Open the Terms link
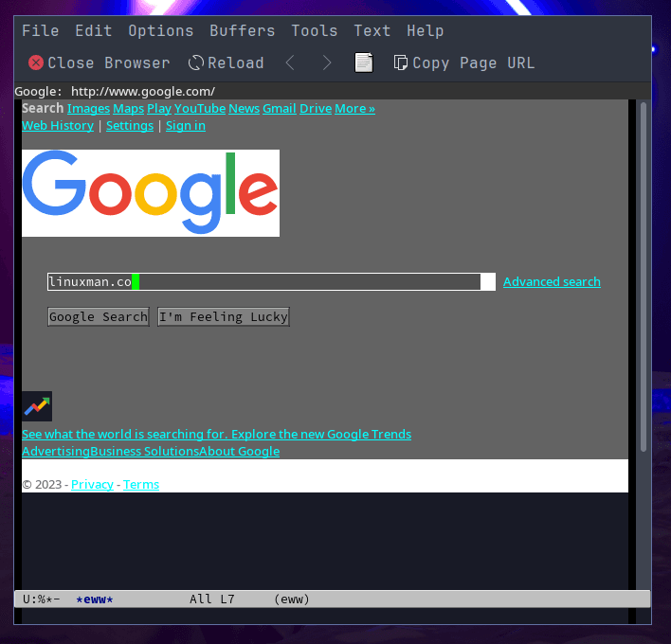The width and height of the screenshot is (671, 644). click(x=141, y=485)
